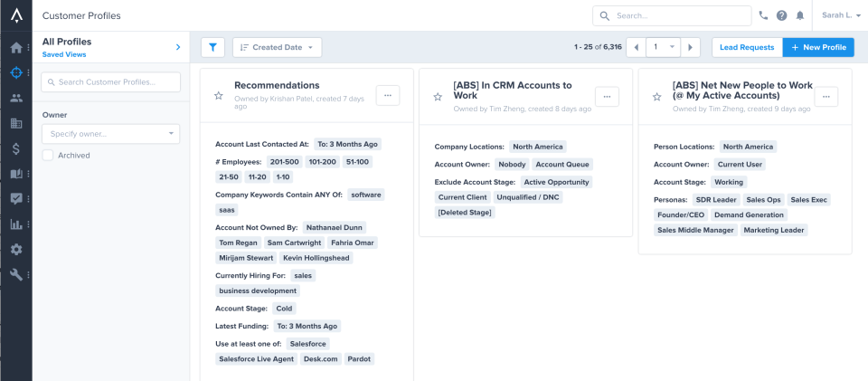
Task: Click the Lead Requests button
Action: pyautogui.click(x=747, y=48)
